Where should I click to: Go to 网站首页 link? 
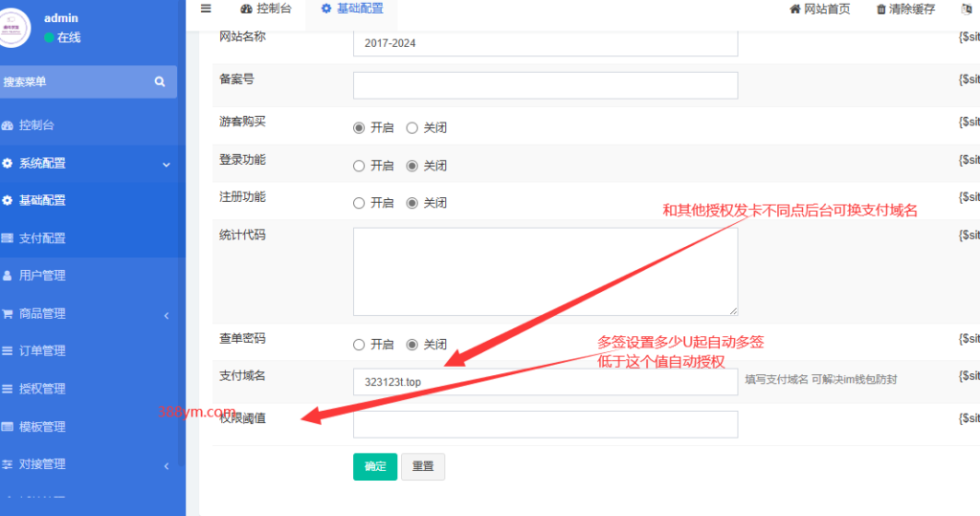click(x=820, y=9)
